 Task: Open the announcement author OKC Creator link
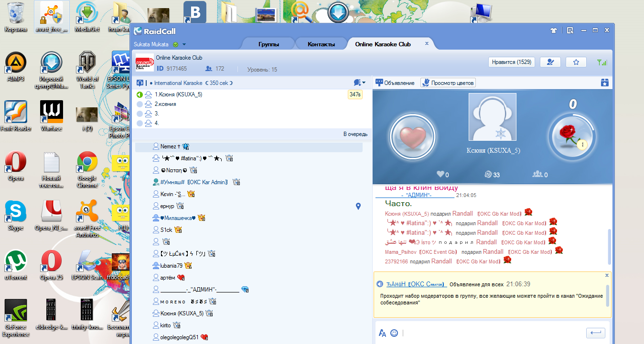coord(416,284)
